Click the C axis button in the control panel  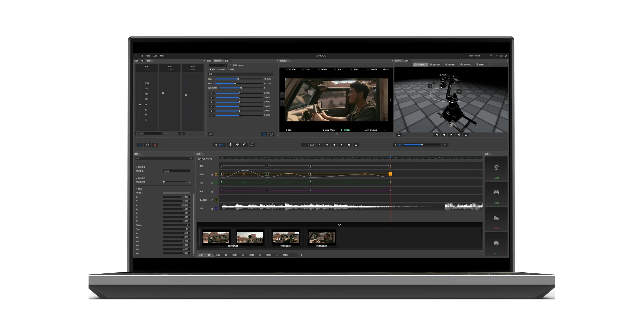point(212,116)
